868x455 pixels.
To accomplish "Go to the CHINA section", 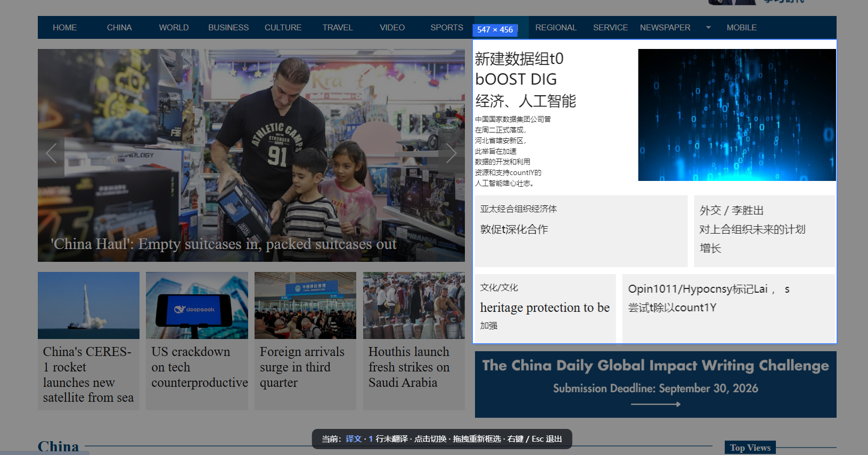I will 119,28.
